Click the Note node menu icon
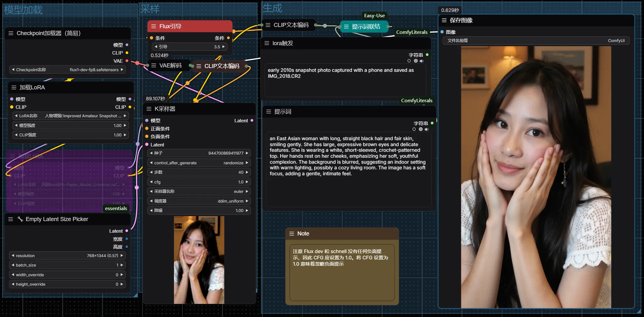The height and width of the screenshot is (317, 644). click(291, 234)
